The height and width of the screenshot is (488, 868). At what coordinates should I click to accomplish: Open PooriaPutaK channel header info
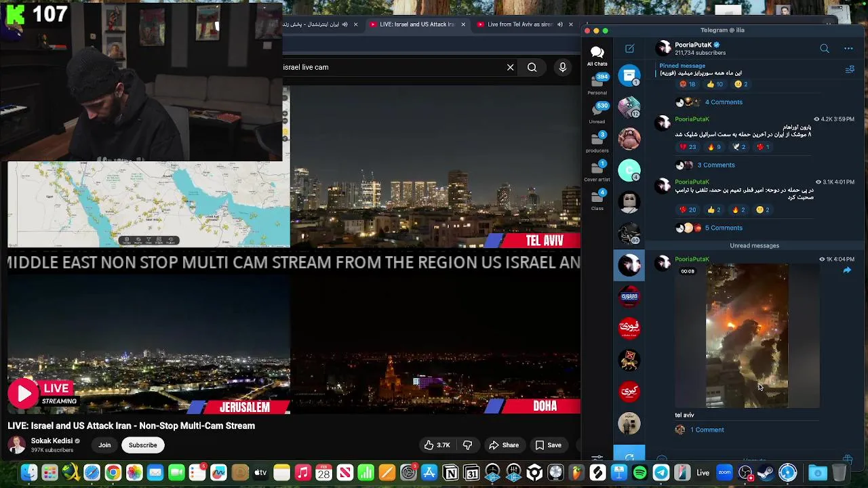click(701, 49)
